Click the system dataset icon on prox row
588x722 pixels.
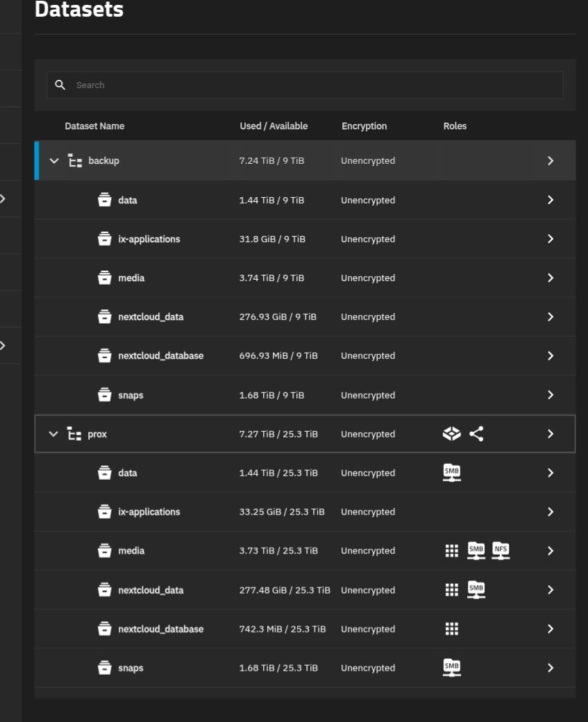(x=451, y=434)
